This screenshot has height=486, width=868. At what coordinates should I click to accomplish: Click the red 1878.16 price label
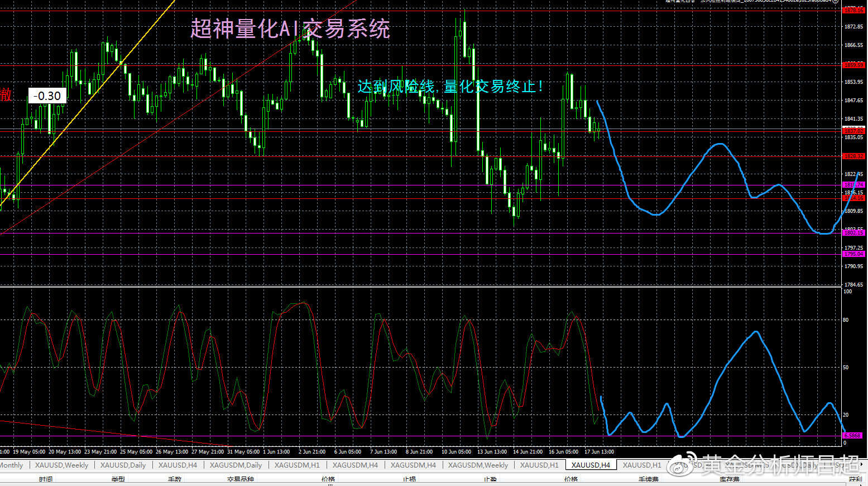pyautogui.click(x=853, y=10)
